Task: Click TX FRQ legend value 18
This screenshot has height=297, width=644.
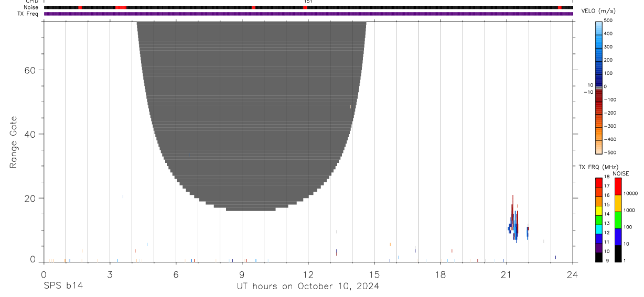Action: point(606,177)
